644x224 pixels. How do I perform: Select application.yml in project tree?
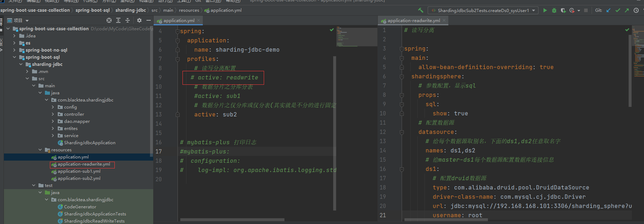[x=73, y=157]
